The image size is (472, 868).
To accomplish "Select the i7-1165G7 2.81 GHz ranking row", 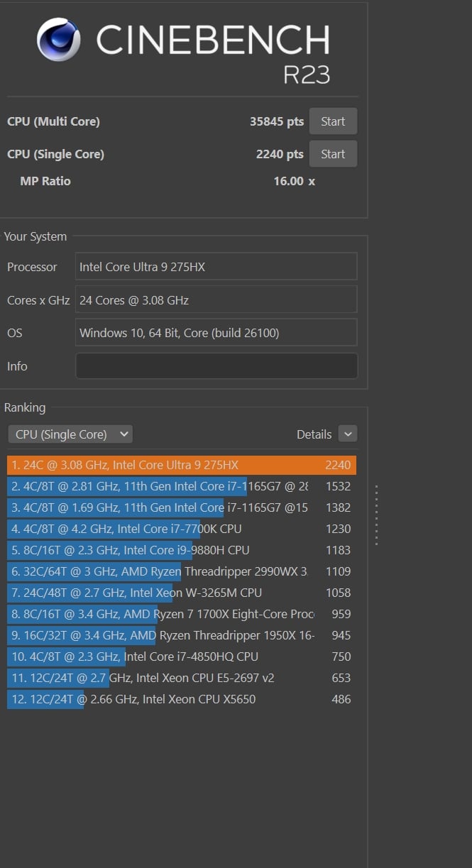I will coord(181,486).
